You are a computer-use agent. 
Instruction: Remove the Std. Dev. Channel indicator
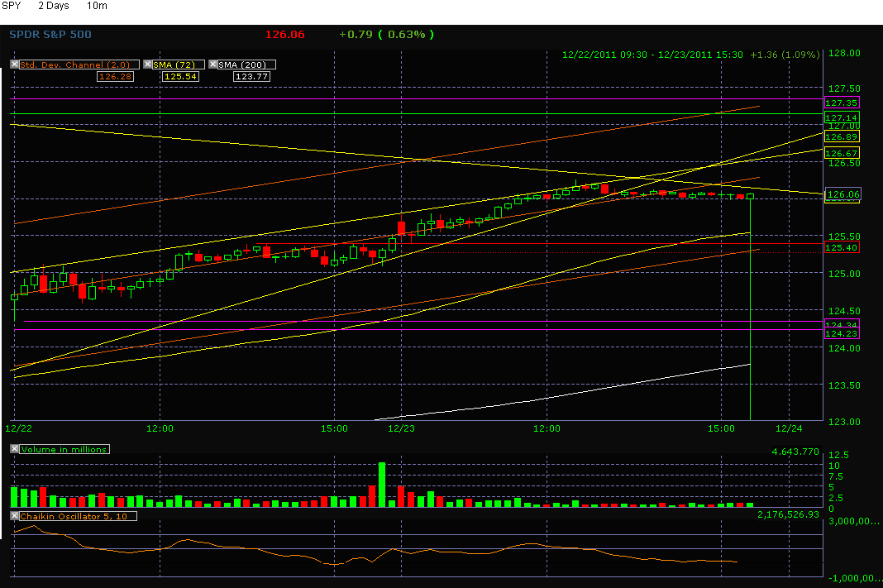(15, 65)
